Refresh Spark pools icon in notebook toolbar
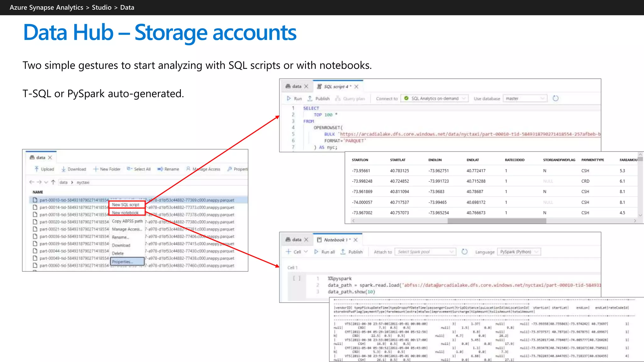 point(464,252)
